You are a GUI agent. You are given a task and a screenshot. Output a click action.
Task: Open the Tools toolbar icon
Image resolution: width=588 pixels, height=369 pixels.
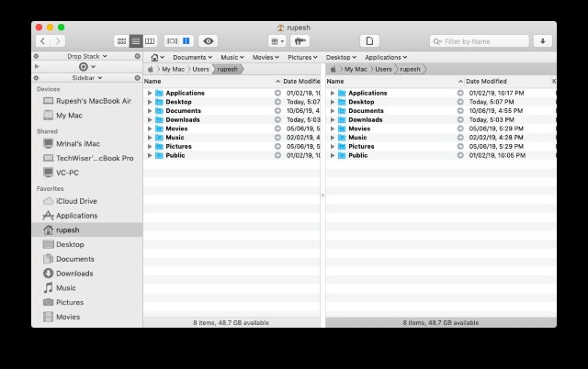300,41
